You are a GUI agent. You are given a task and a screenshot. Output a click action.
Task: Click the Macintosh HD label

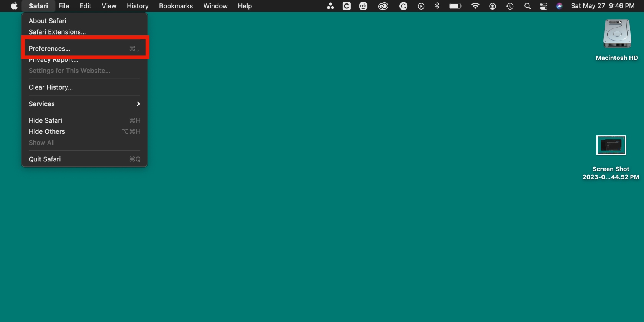click(617, 58)
